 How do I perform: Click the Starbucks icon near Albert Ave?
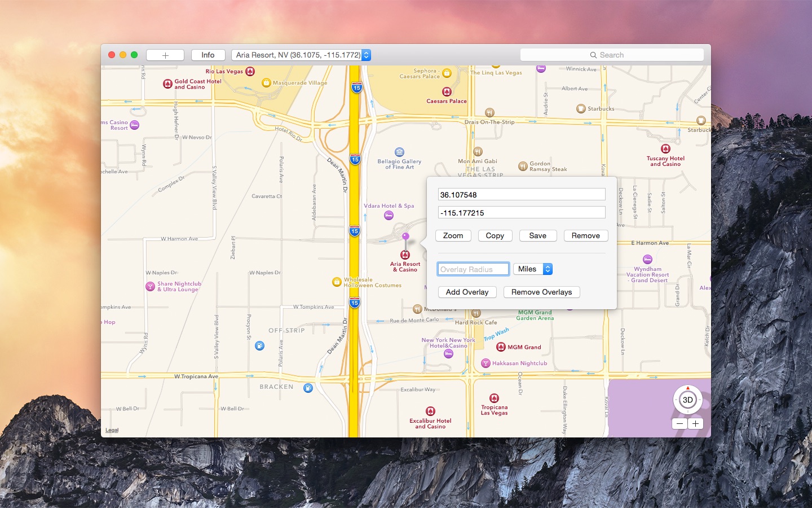(581, 108)
